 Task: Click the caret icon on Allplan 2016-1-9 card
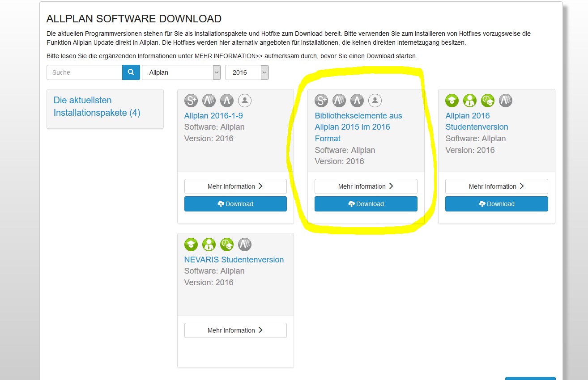[x=227, y=101]
